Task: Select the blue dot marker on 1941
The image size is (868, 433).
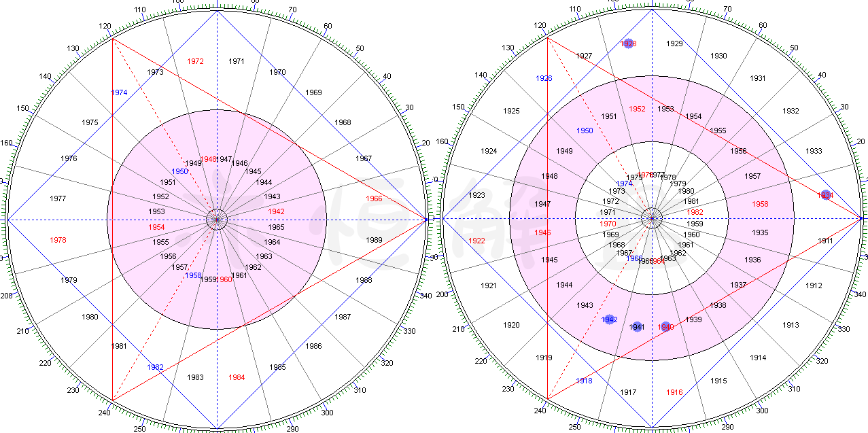Action: click(637, 327)
